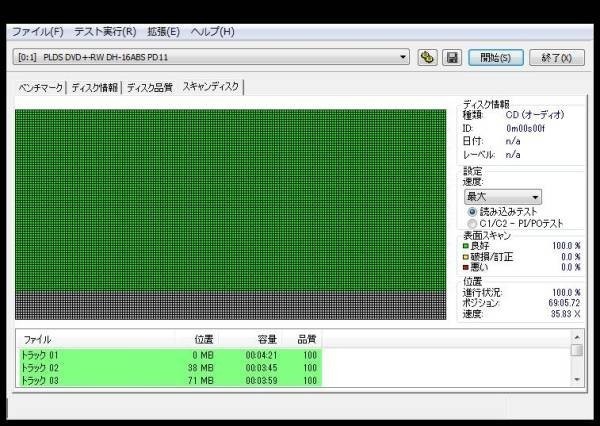Click the 開始(S) start button

[496, 58]
